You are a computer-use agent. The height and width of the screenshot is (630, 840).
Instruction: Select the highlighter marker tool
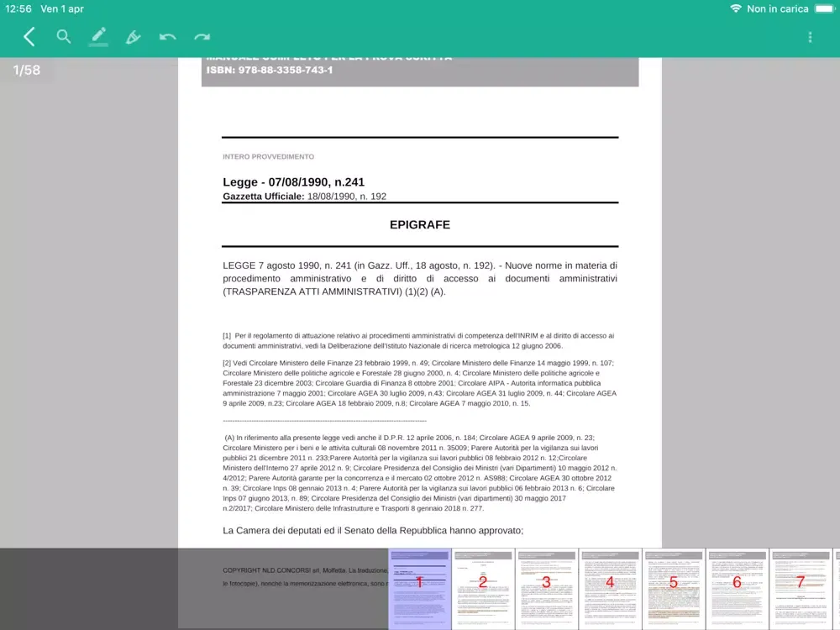point(133,37)
